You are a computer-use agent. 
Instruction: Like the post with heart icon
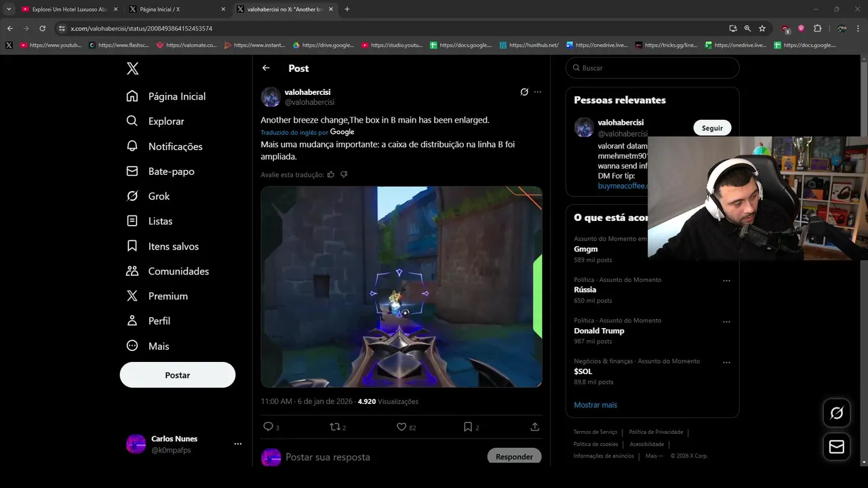coord(401,427)
